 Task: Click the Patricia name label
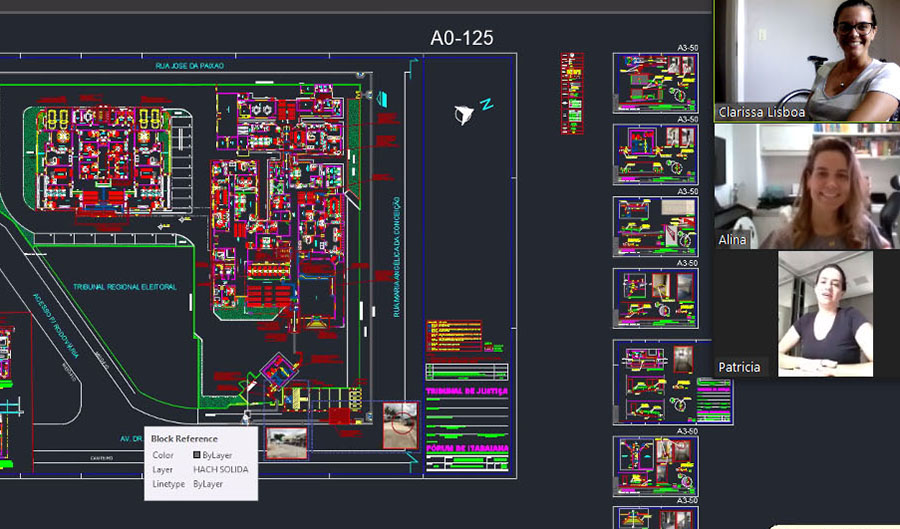pos(740,367)
